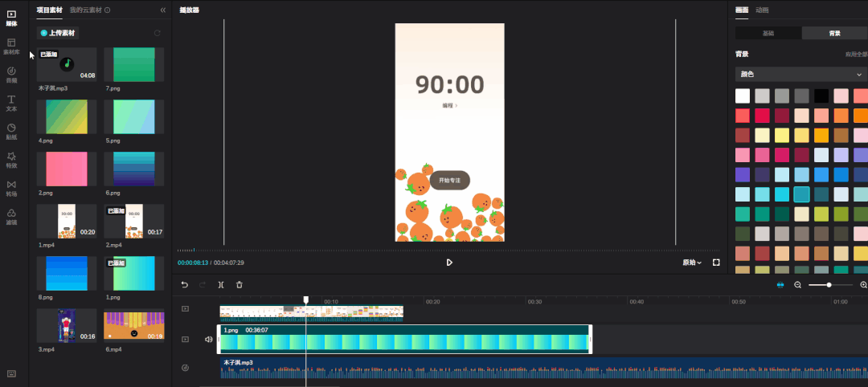Open the 转场 transitions panel
This screenshot has width=868, height=387.
[11, 187]
